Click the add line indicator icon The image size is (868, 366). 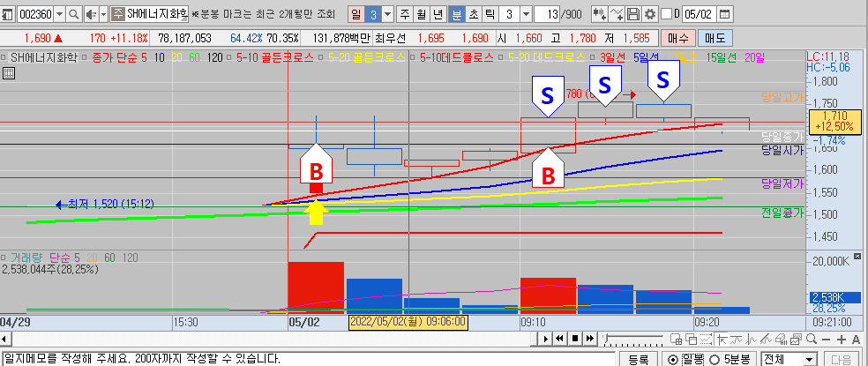pyautogui.click(x=616, y=14)
